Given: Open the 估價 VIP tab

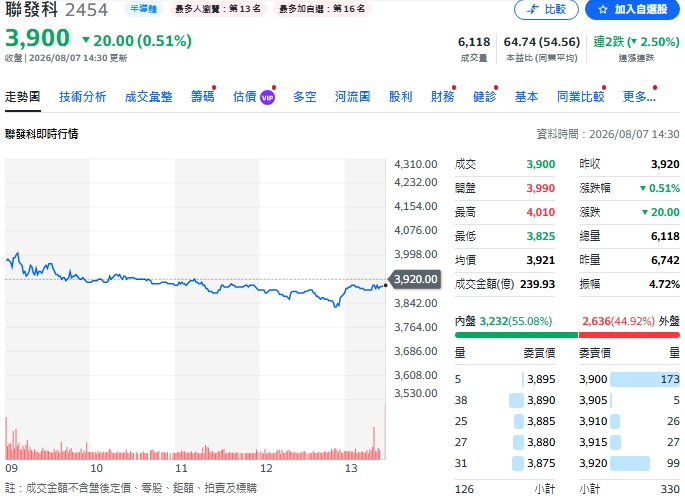Looking at the screenshot, I should tap(254, 97).
